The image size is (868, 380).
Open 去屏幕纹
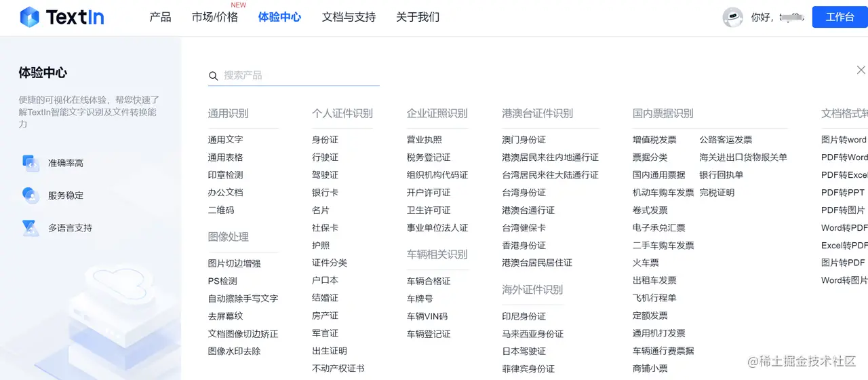[225, 316]
